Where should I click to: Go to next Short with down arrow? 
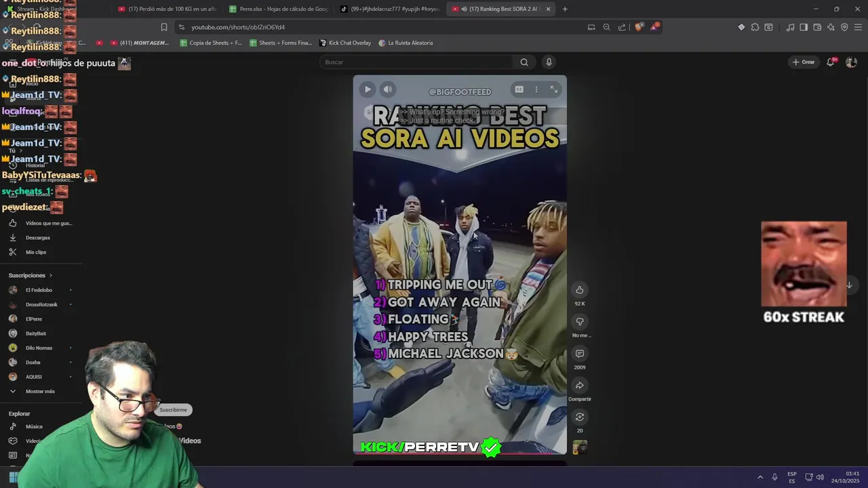(x=849, y=285)
